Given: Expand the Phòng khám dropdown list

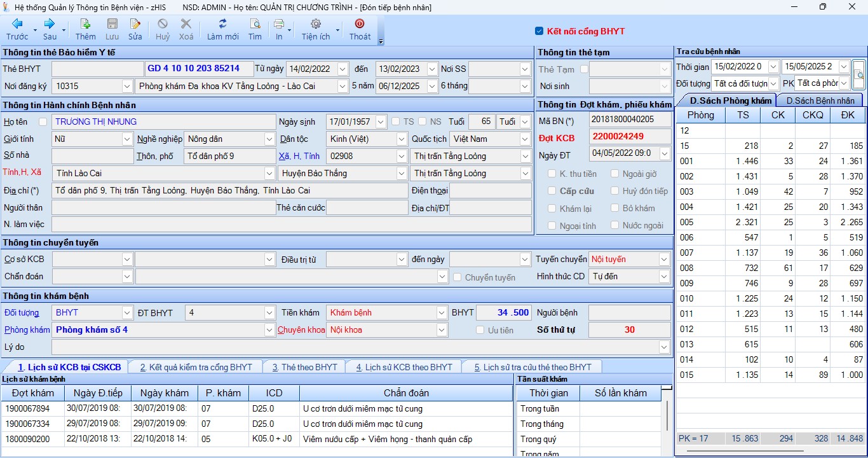Looking at the screenshot, I should (x=269, y=330).
